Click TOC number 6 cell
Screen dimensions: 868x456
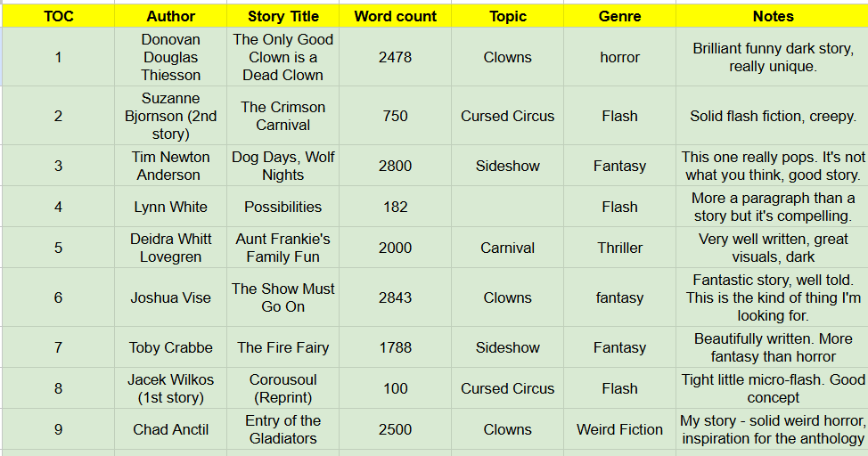tap(58, 297)
